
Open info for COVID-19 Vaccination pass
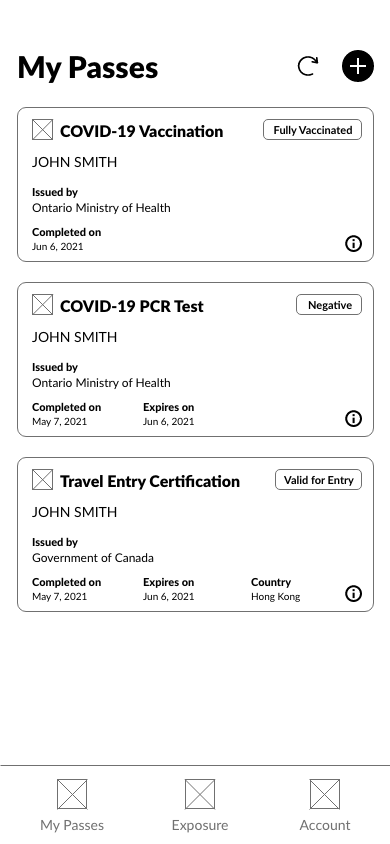[x=353, y=244]
